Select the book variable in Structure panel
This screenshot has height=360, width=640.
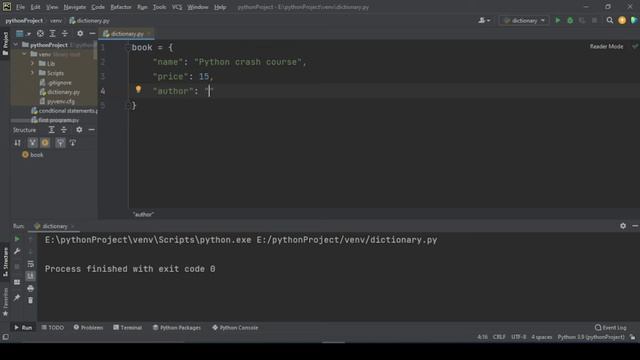point(33,155)
